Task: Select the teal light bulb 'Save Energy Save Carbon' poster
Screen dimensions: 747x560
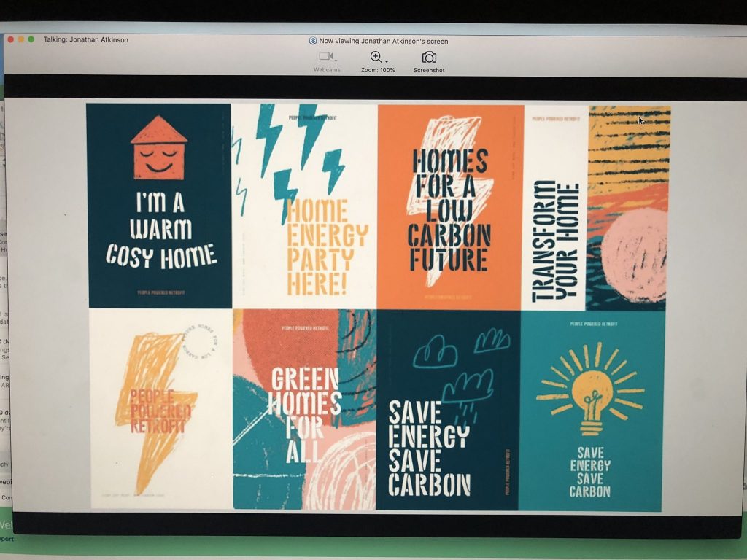Action: [x=591, y=411]
